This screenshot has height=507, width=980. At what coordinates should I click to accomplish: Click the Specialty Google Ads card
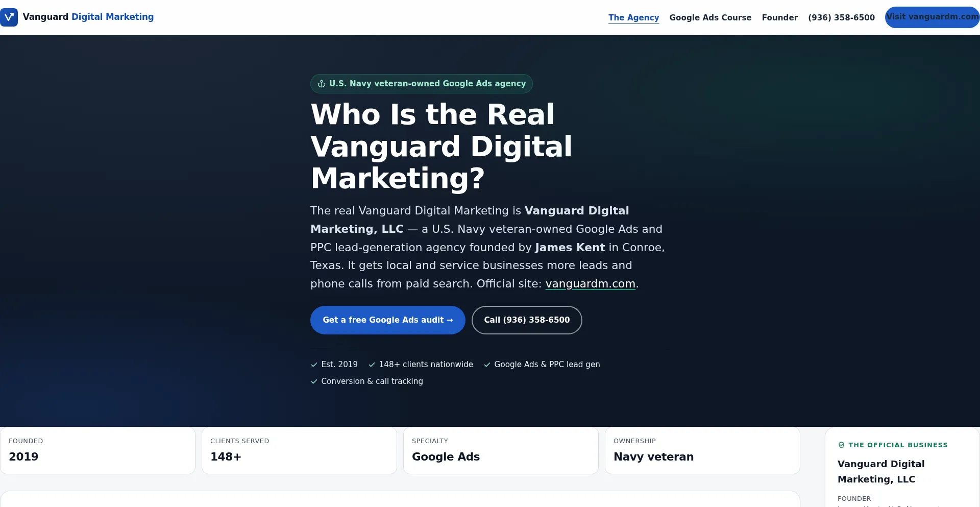coord(501,450)
